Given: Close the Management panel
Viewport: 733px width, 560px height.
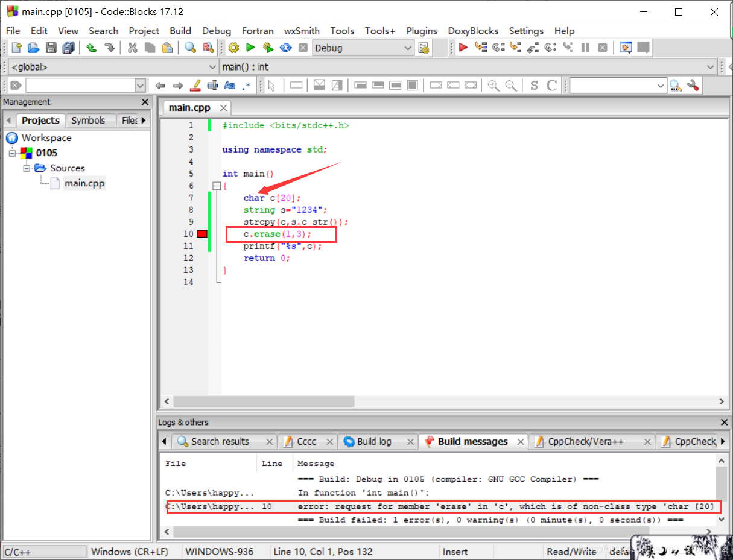Looking at the screenshot, I should [145, 102].
